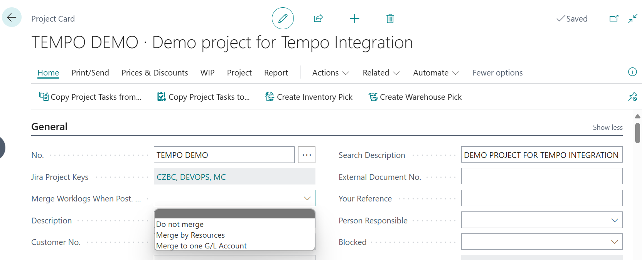The height and width of the screenshot is (260, 644).
Task: Open page in new window icon
Action: [x=614, y=18]
